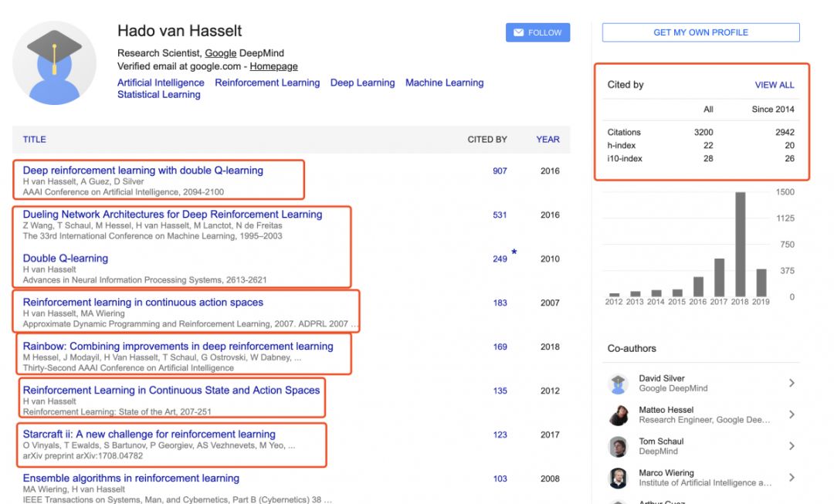Click the asterisk beside 249 citations

click(514, 253)
